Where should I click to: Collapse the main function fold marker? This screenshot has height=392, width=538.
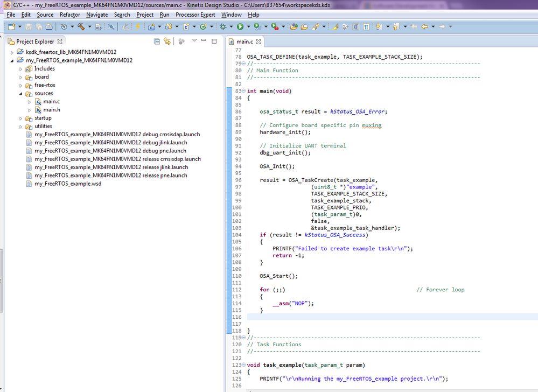244,91
